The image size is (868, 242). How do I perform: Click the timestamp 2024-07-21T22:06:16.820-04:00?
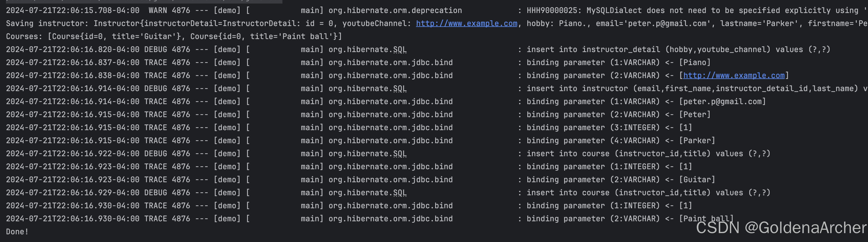point(73,49)
